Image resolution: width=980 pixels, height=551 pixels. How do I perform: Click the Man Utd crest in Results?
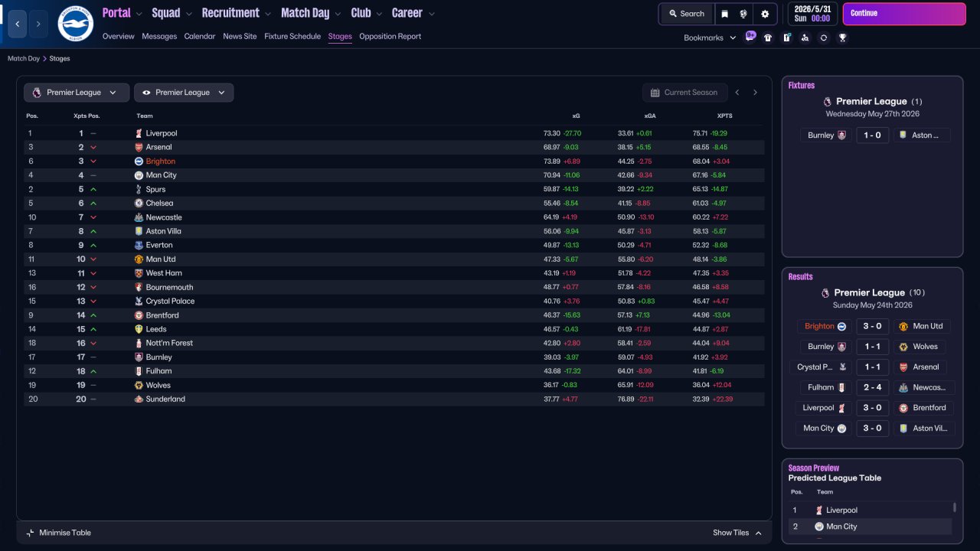(903, 326)
